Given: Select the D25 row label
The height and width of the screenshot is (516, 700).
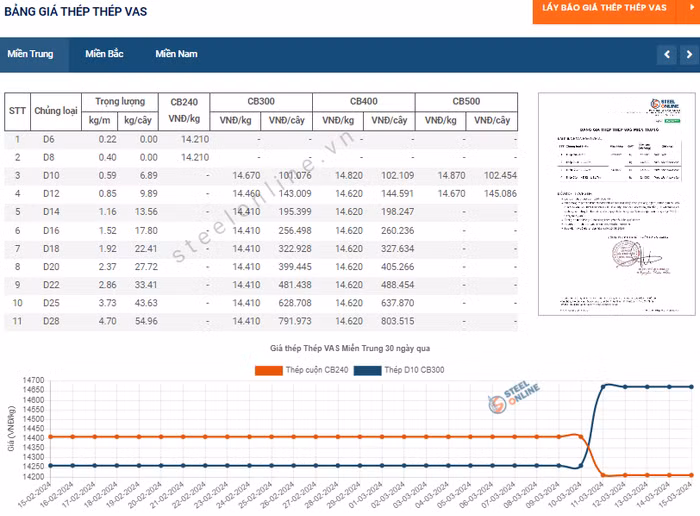Looking at the screenshot, I should tap(51, 303).
